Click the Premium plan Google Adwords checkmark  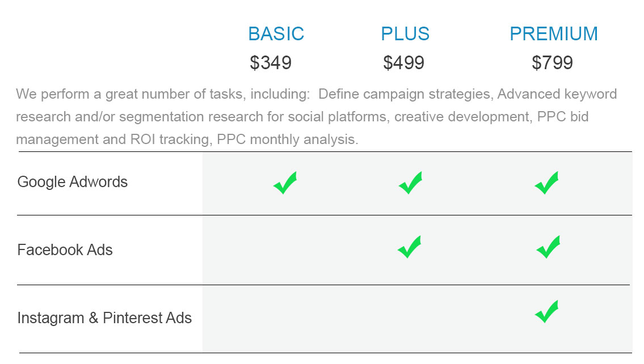[x=546, y=183]
